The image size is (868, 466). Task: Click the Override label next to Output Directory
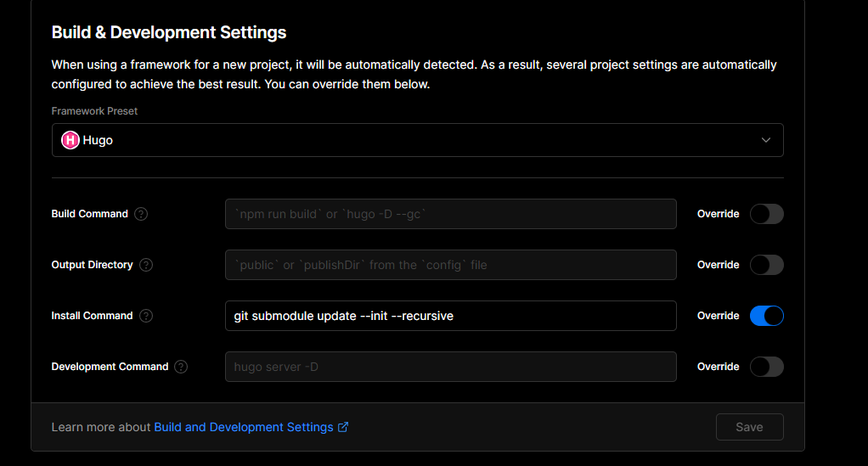(718, 265)
